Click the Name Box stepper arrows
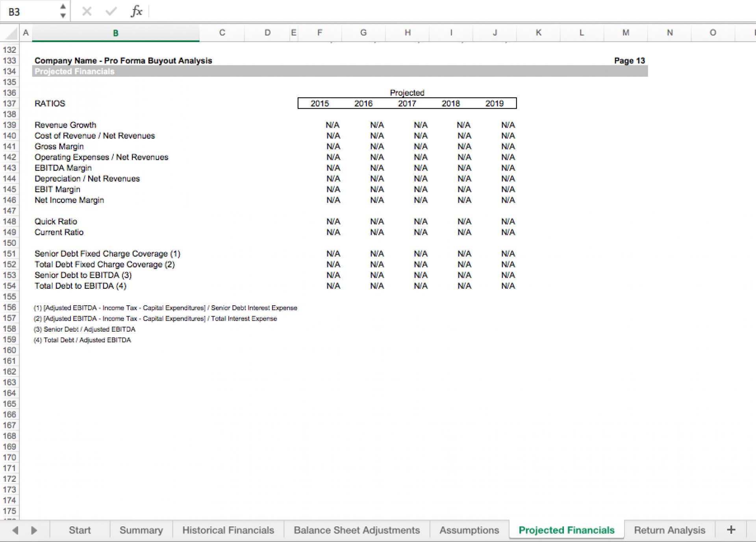756x542 pixels. [x=63, y=11]
